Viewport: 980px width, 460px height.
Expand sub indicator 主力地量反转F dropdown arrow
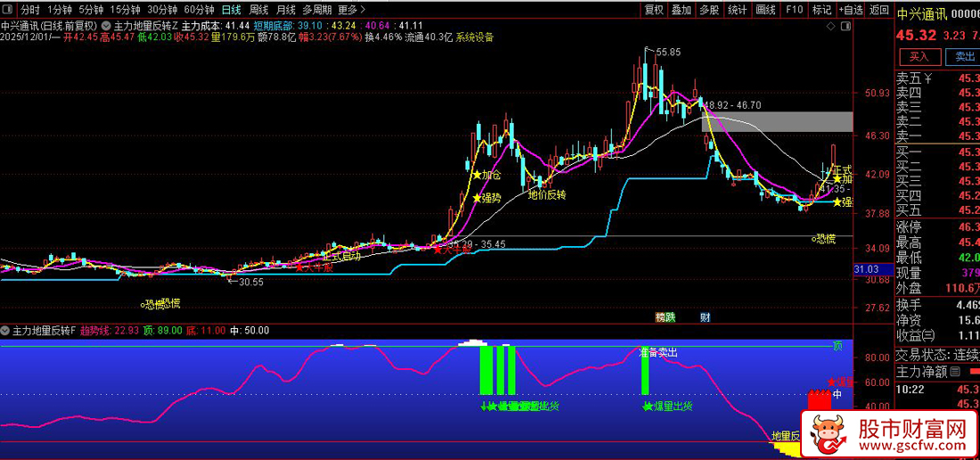(5, 330)
